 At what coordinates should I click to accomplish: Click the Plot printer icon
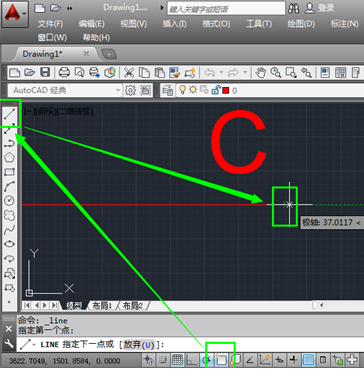[x=64, y=72]
